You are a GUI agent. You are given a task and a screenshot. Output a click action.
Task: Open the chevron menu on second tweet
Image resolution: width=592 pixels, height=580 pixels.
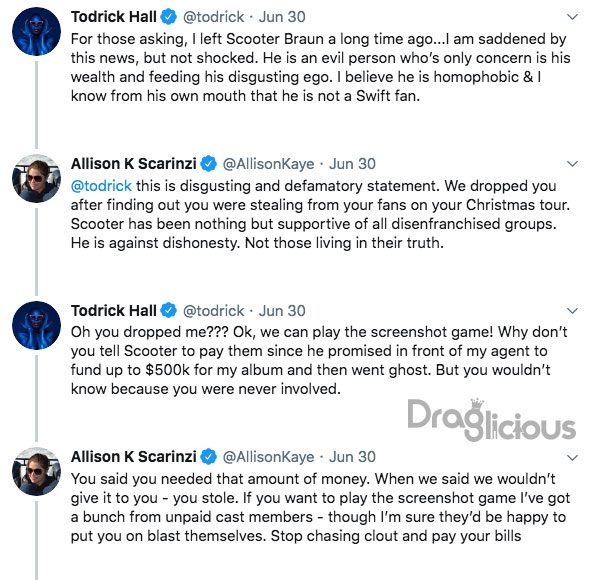573,164
